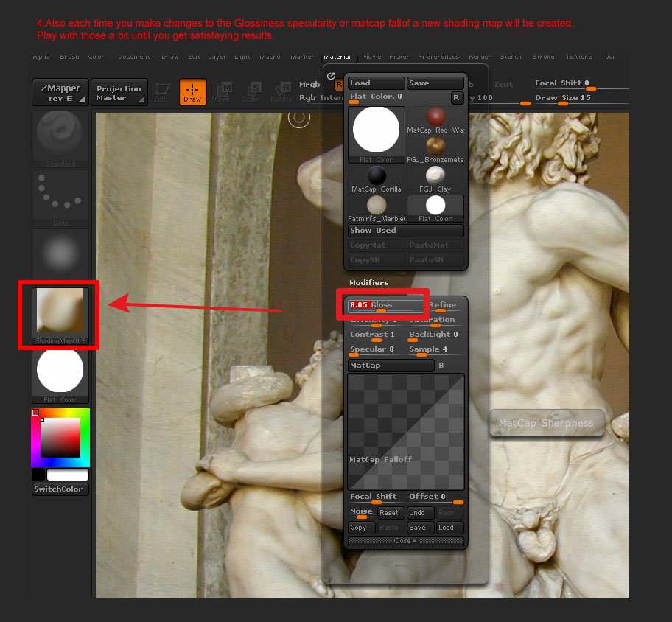Open the Stroke menu

tap(544, 57)
